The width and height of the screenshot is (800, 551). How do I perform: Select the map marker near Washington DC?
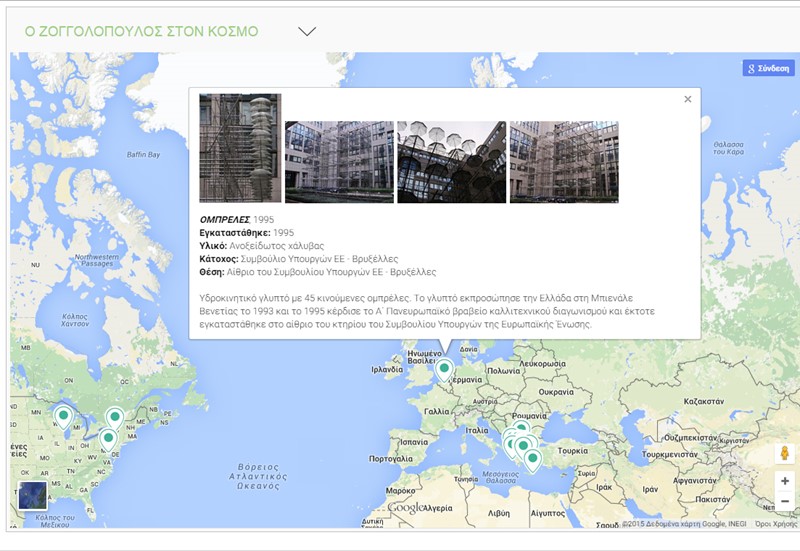(x=108, y=437)
